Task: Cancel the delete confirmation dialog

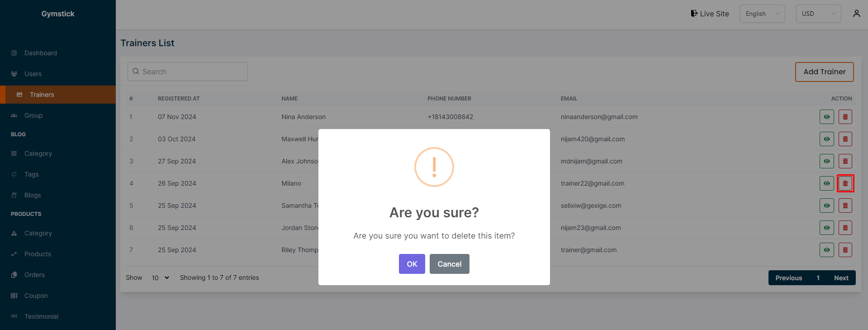Action: coord(449,264)
